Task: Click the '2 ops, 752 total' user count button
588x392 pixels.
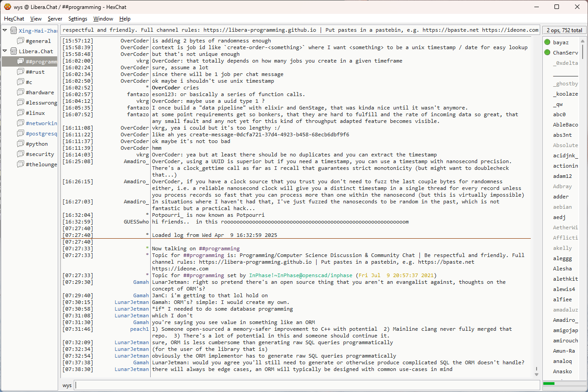Action: click(564, 30)
